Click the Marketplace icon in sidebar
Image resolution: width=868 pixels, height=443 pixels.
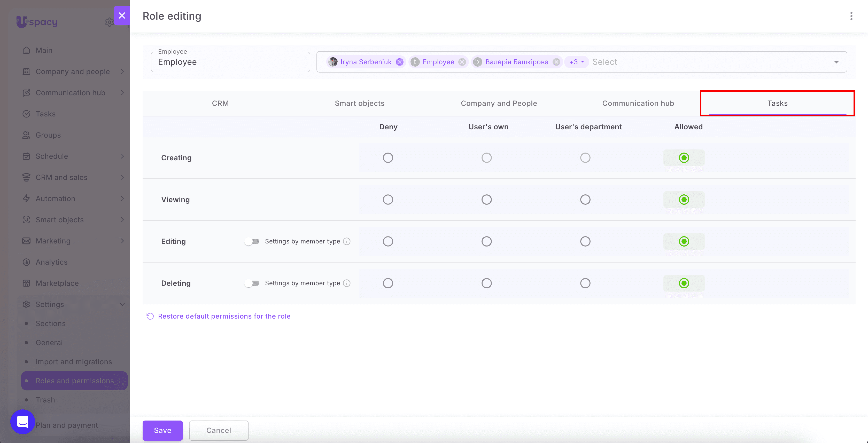pos(26,283)
